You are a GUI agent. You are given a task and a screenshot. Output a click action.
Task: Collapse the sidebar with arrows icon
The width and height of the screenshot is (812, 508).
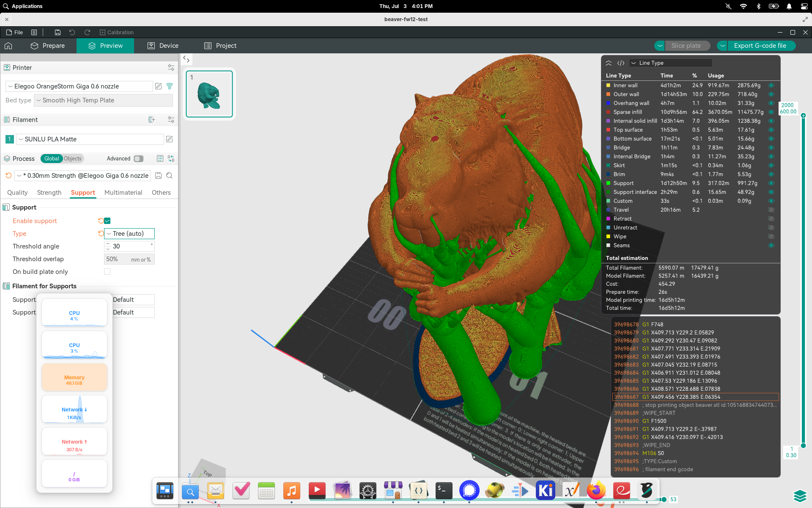(186, 59)
